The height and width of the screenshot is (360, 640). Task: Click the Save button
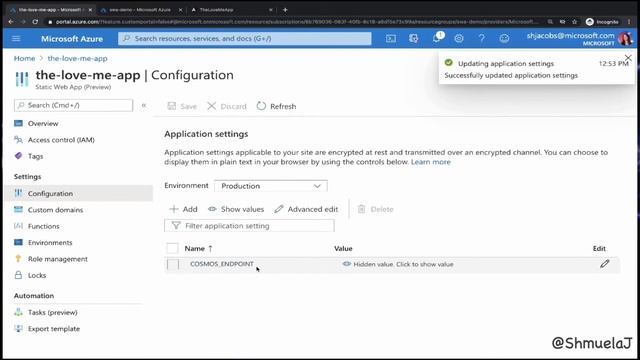pyautogui.click(x=182, y=106)
